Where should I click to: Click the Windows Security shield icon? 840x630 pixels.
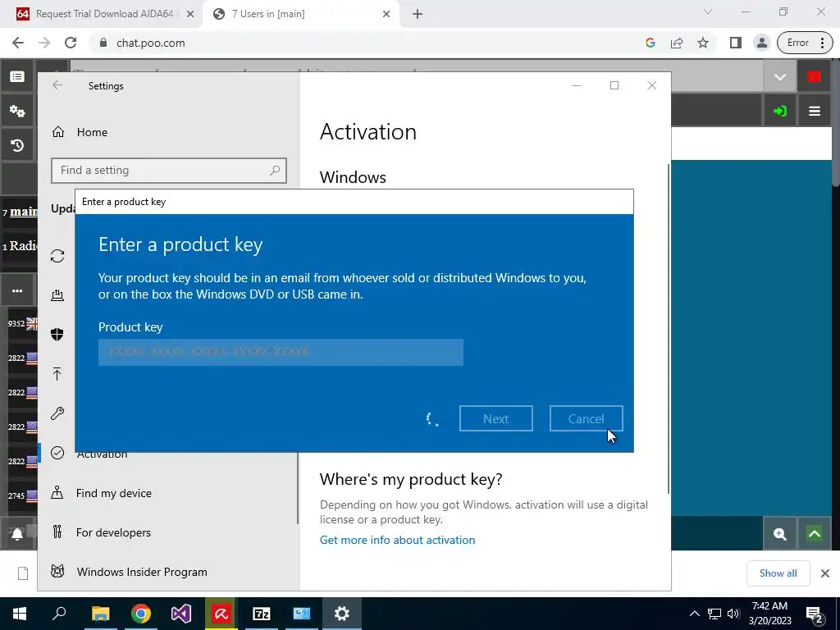(57, 335)
